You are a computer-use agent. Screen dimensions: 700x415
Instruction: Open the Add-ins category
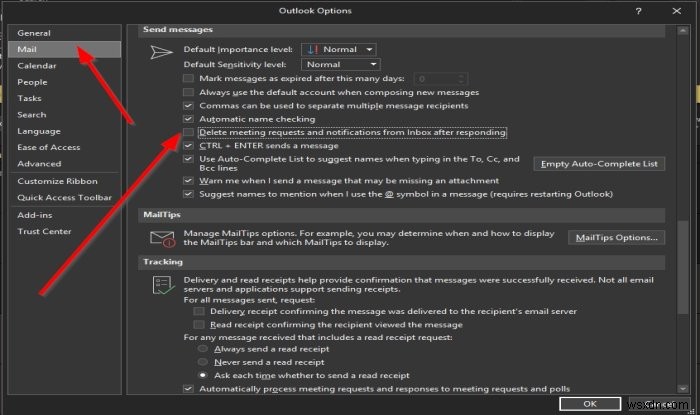pyautogui.click(x=64, y=215)
